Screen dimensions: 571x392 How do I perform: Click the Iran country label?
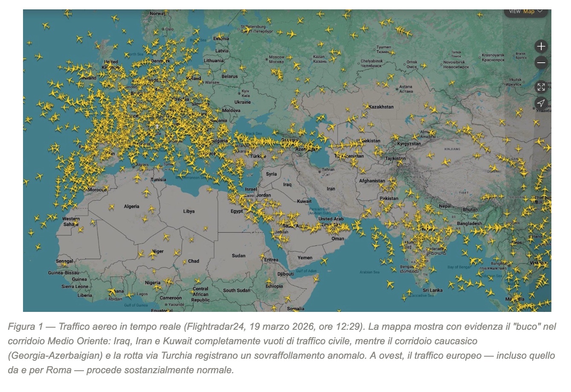pyautogui.click(x=331, y=189)
